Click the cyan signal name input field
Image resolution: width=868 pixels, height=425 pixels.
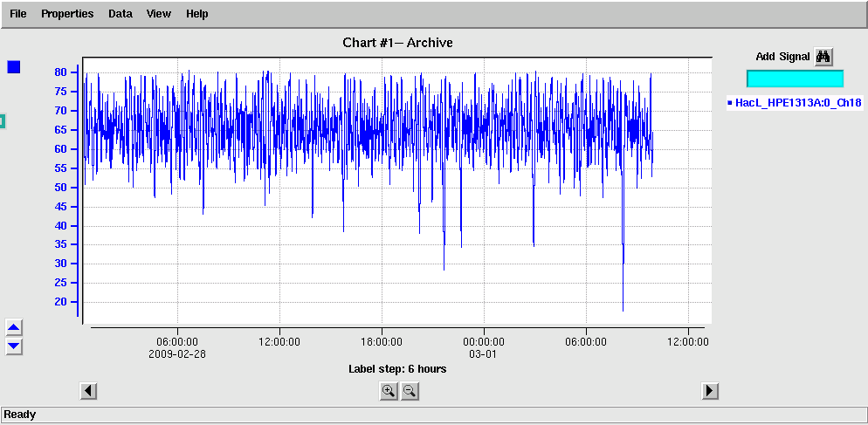pyautogui.click(x=795, y=79)
